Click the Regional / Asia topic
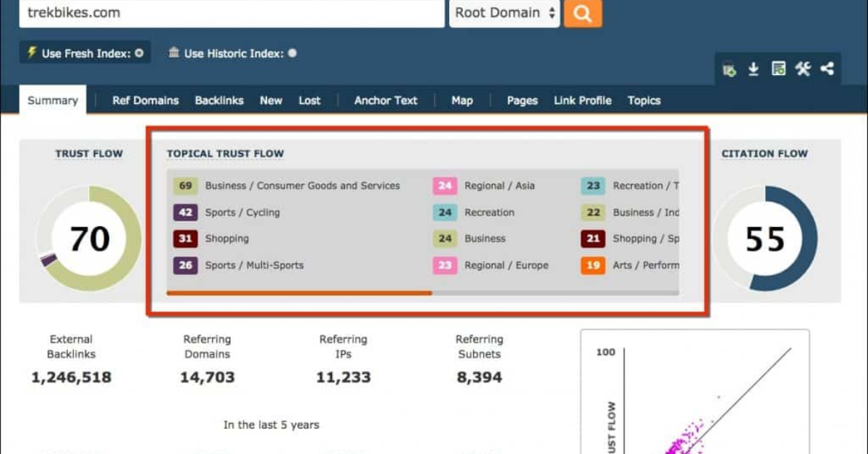Viewport: 868px width, 454px height. (x=500, y=186)
